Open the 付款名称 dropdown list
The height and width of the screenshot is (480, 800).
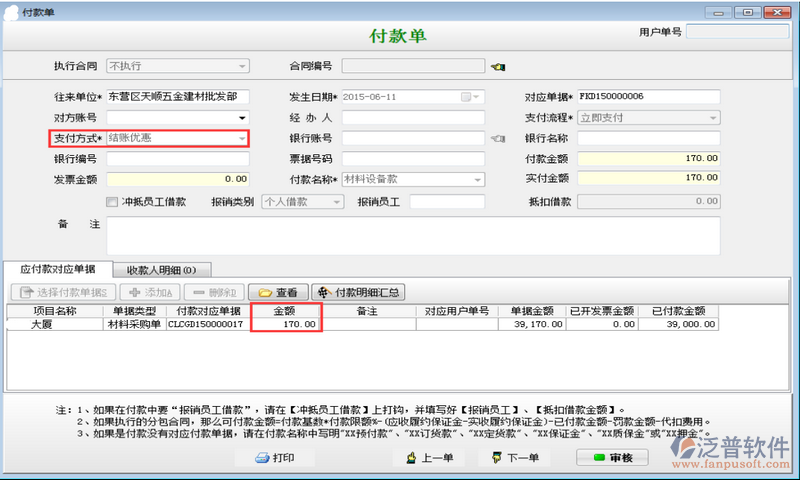[x=477, y=179]
